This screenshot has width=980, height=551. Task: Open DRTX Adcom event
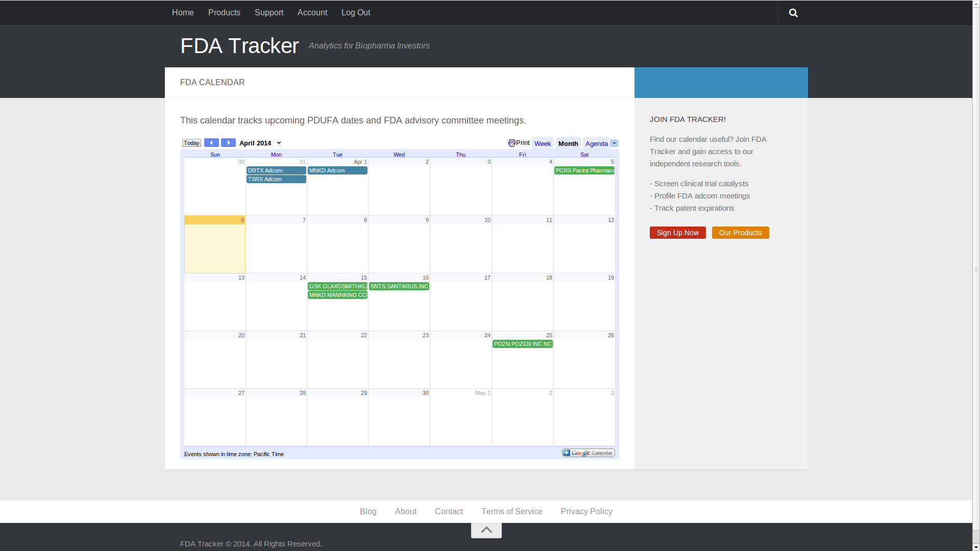[x=276, y=170]
